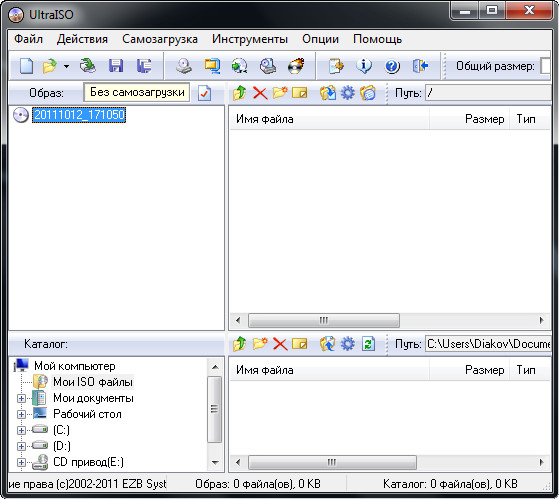Click the file info icon in image toolbar
The height and width of the screenshot is (500, 560).
368,93
